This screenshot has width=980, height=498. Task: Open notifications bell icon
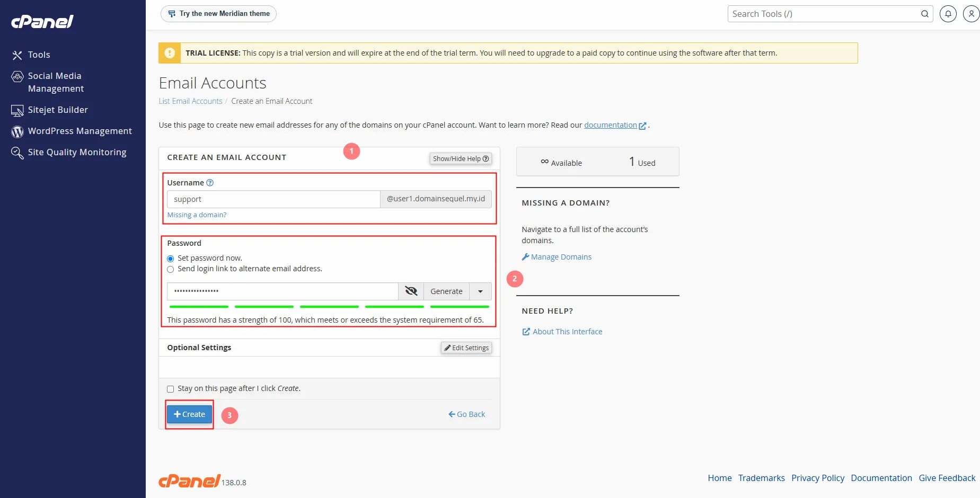(x=948, y=14)
